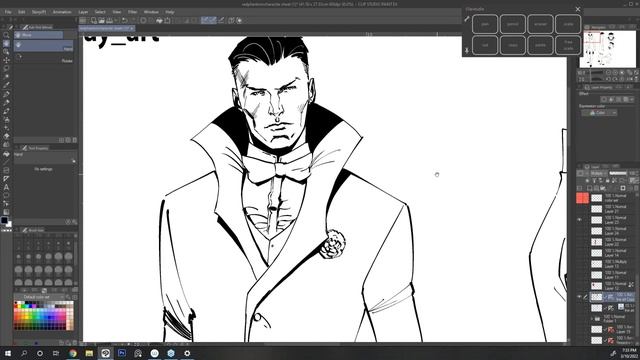The height and width of the screenshot is (360, 640).
Task: Select the Airbrush tool
Action: [6, 120]
